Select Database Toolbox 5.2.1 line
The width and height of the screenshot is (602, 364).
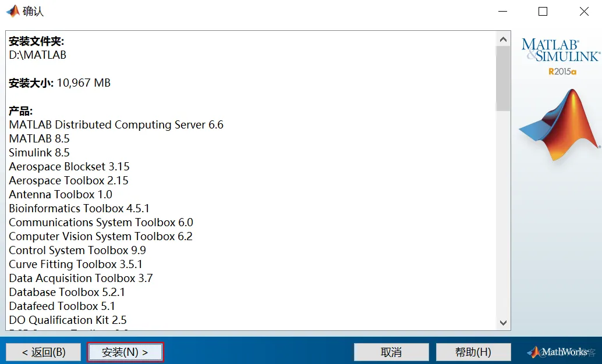(x=67, y=292)
